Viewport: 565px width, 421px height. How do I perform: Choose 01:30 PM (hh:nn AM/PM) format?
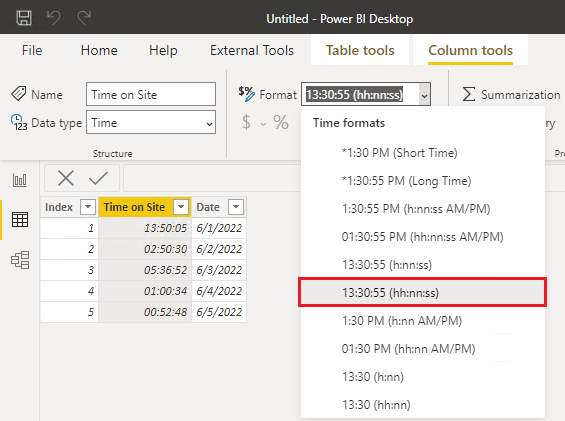click(x=423, y=349)
